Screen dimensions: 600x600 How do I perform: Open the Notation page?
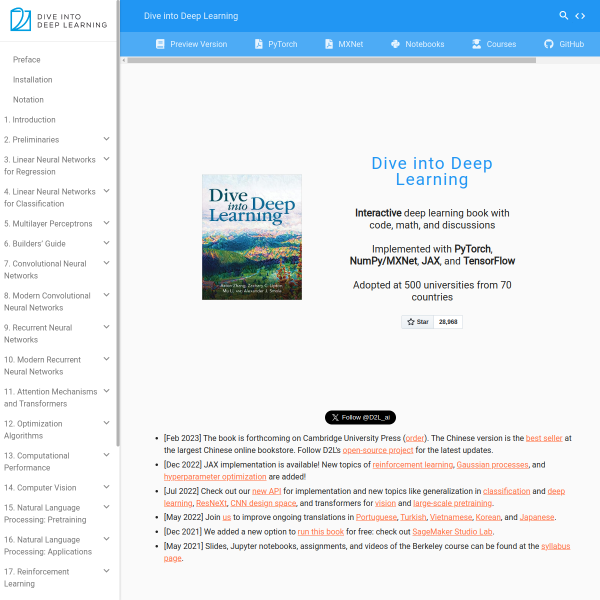[x=28, y=99]
